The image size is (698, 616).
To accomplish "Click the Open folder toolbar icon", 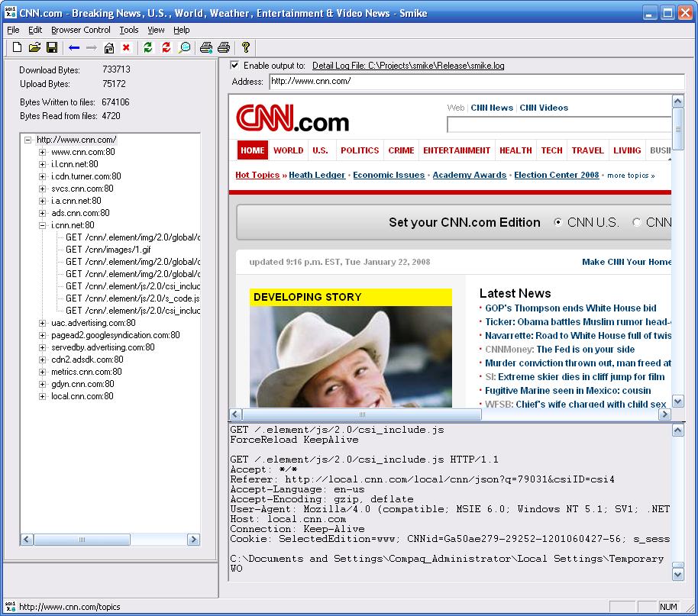I will coord(34,48).
